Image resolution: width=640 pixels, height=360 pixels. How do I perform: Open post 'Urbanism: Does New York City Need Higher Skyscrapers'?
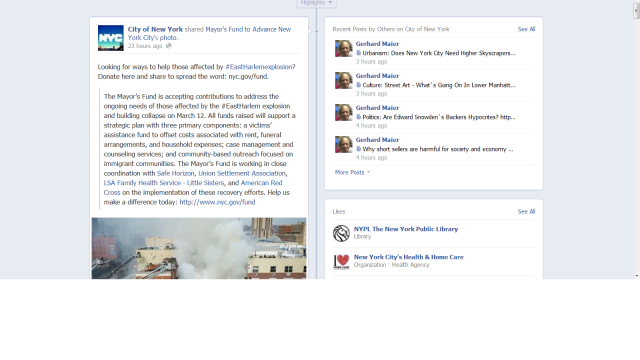(x=439, y=53)
